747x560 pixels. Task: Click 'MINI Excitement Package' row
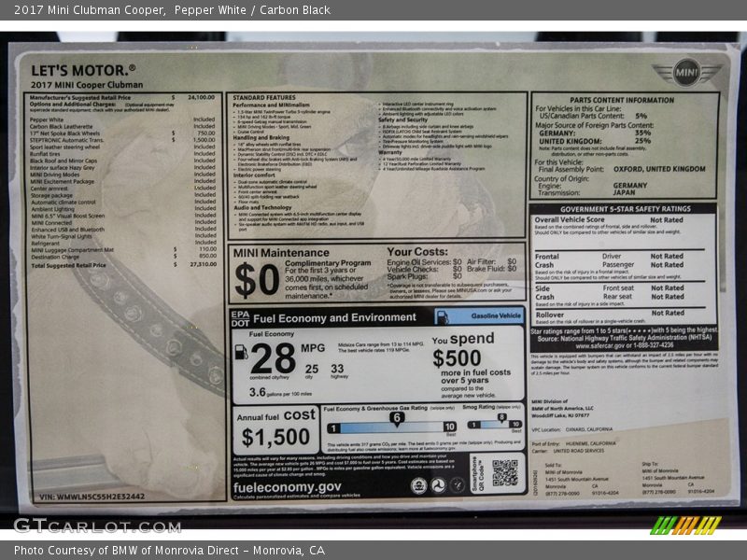pyautogui.click(x=122, y=181)
